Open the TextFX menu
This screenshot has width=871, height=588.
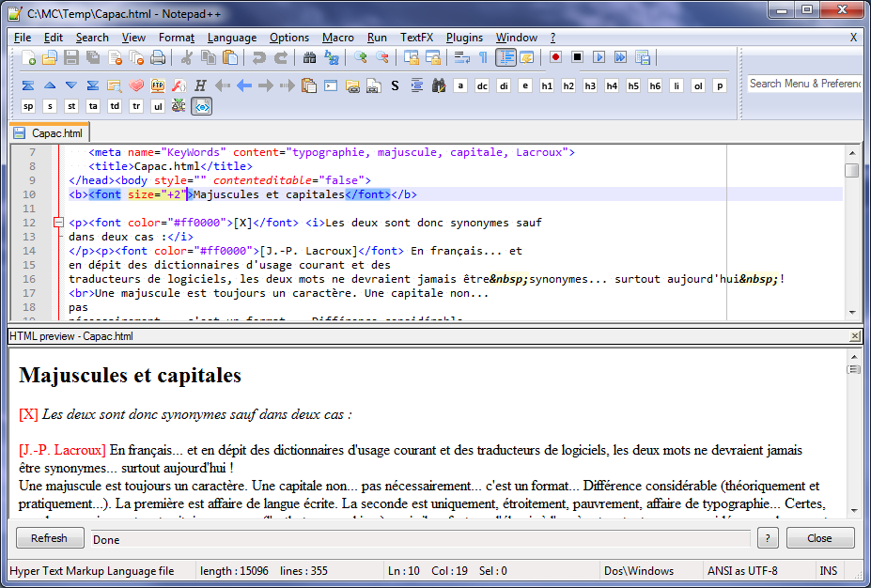tap(416, 38)
